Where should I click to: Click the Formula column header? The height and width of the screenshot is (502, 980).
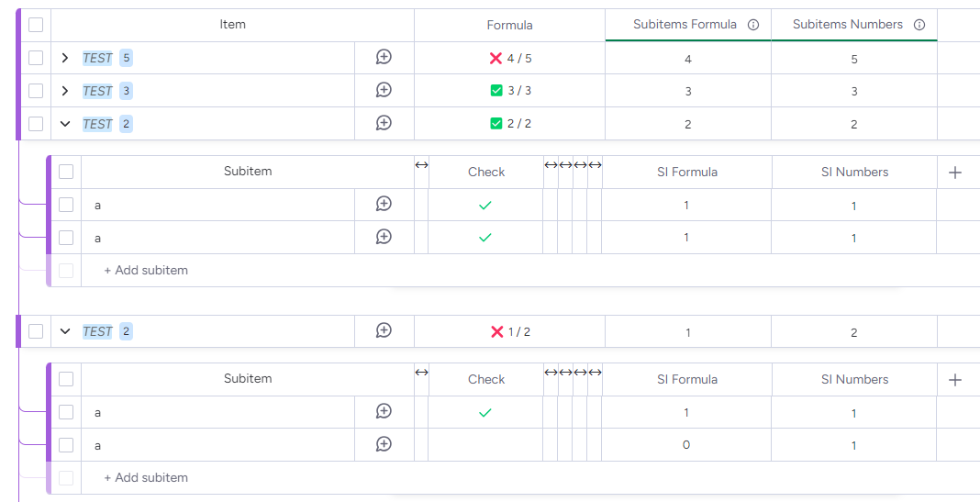point(509,25)
